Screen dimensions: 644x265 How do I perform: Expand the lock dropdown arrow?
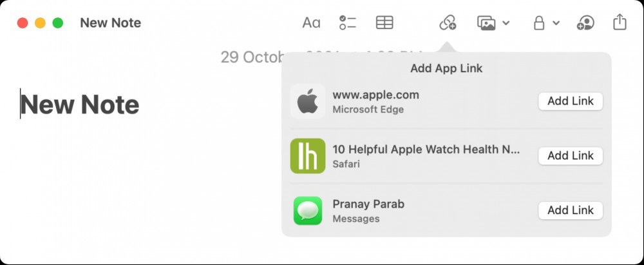pos(556,23)
